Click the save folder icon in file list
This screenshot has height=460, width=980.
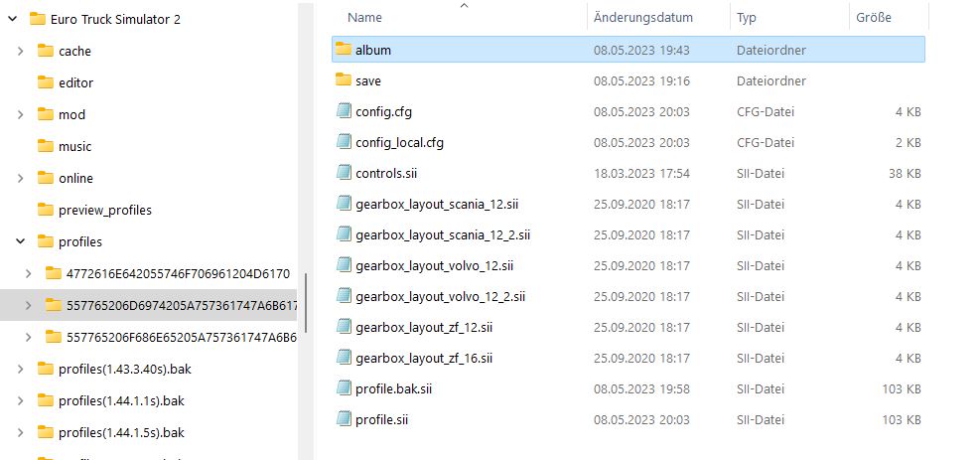click(344, 80)
